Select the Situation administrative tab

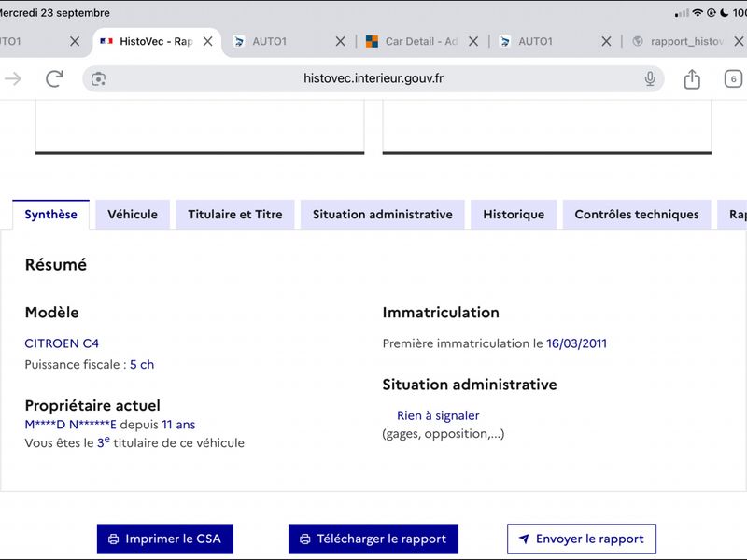coord(383,215)
